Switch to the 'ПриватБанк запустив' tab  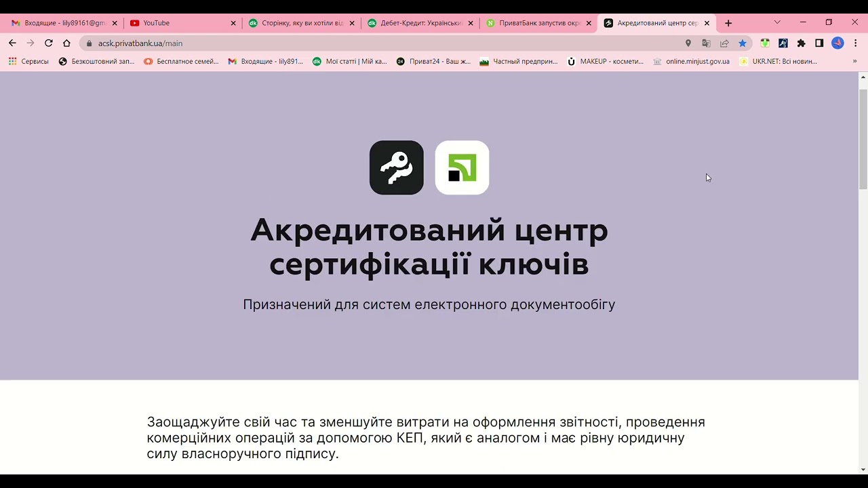(539, 23)
